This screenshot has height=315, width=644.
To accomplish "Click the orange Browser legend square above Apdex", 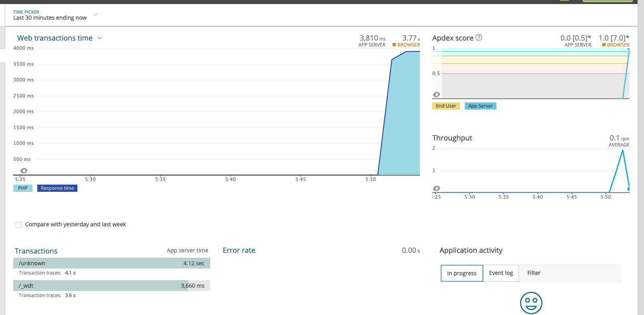I will pyautogui.click(x=604, y=45).
